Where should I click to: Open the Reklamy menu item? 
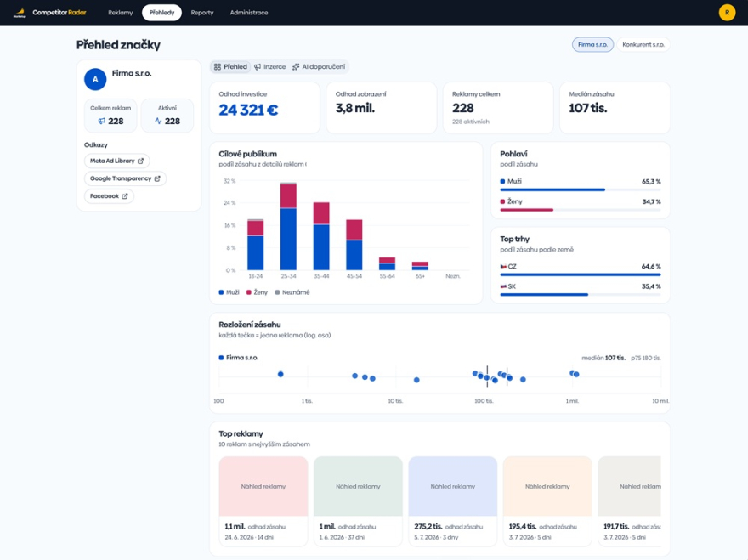[x=120, y=13]
